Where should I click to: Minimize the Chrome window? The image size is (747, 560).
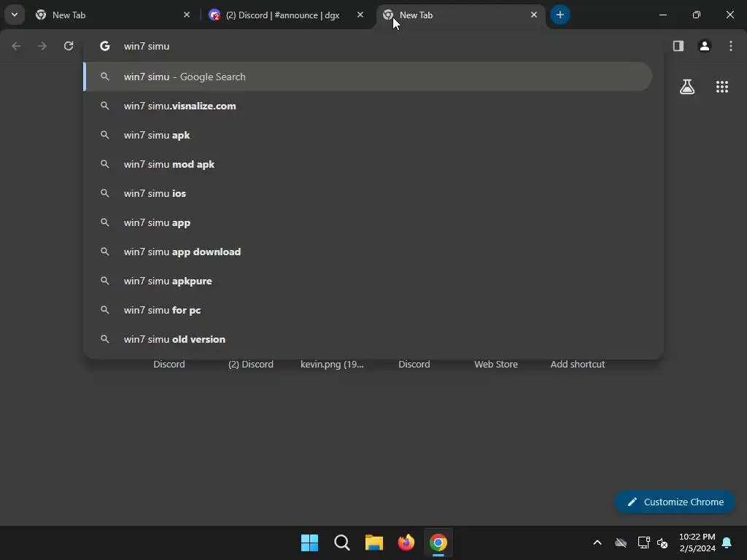coord(662,15)
